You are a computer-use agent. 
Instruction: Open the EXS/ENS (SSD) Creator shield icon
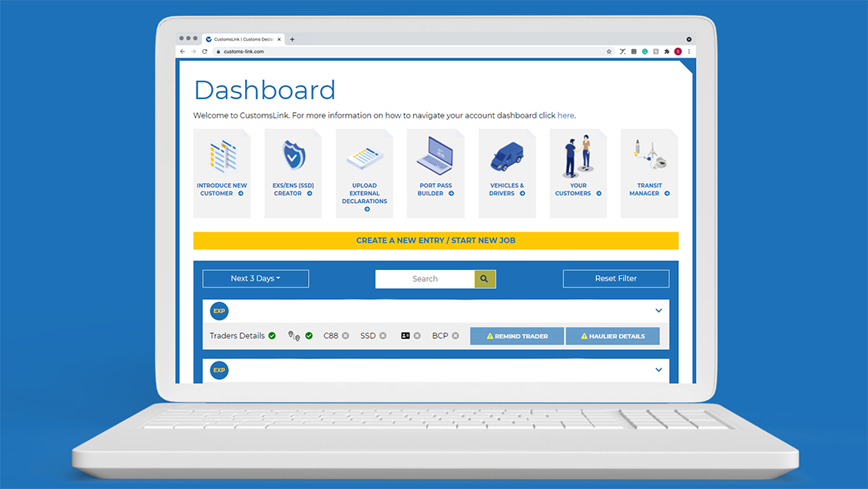coord(294,155)
